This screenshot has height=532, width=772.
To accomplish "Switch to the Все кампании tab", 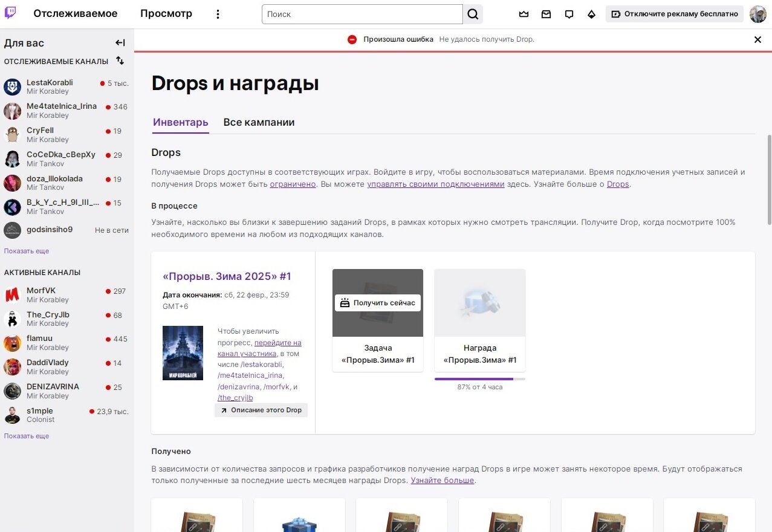I will click(x=259, y=122).
